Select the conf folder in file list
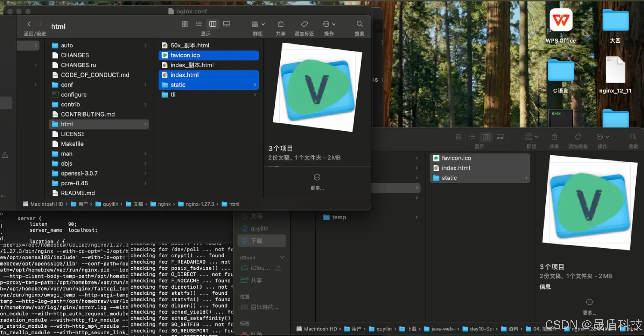This screenshot has height=336, width=644. 67,85
